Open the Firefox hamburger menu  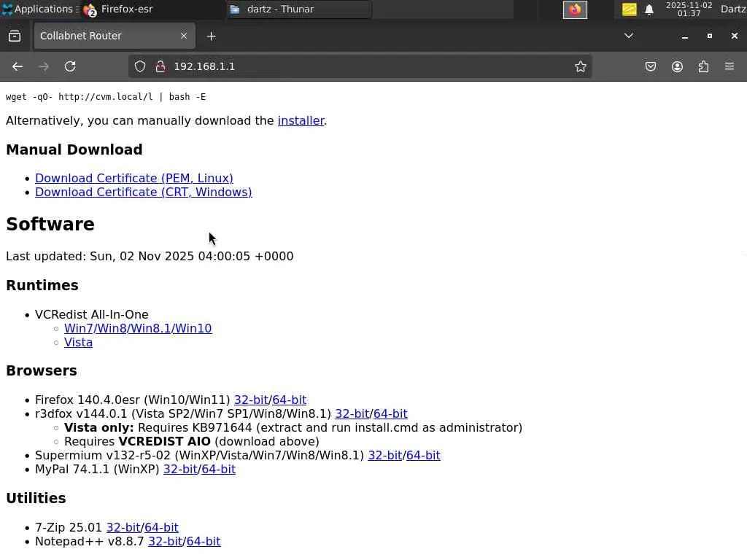click(x=729, y=66)
